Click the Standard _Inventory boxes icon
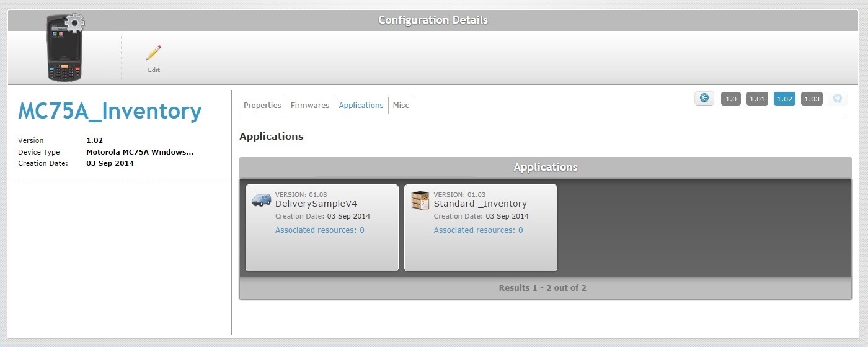The width and height of the screenshot is (868, 347). (x=420, y=200)
